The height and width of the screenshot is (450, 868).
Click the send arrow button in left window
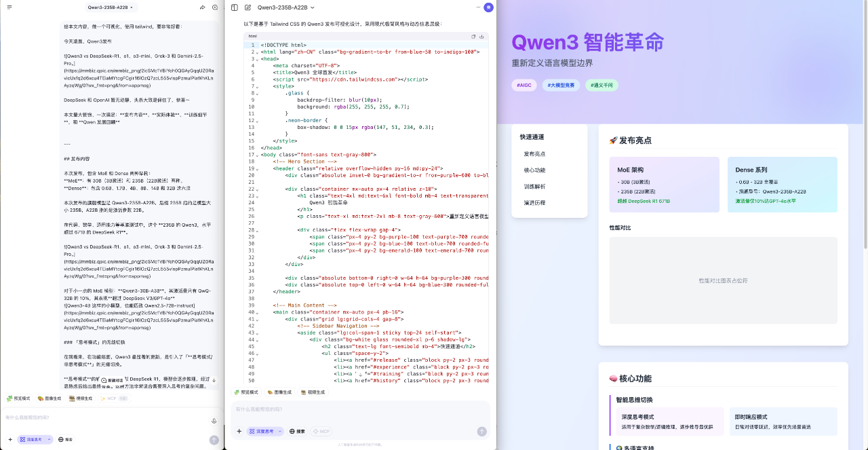point(214,440)
